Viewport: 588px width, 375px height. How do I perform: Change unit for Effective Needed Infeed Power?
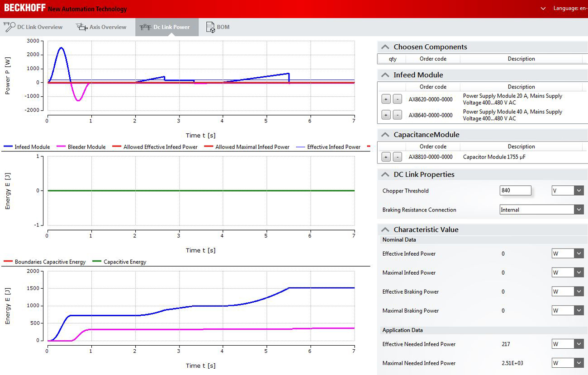pyautogui.click(x=568, y=344)
